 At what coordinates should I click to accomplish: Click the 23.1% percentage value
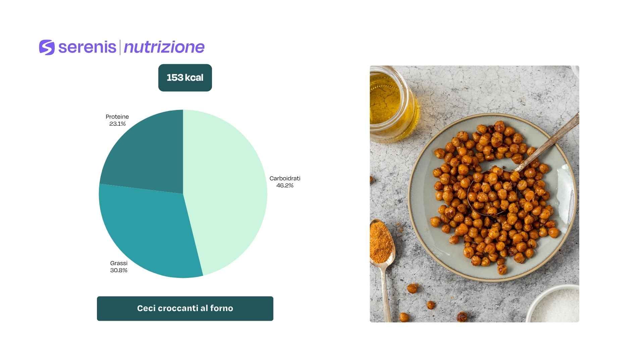[117, 124]
